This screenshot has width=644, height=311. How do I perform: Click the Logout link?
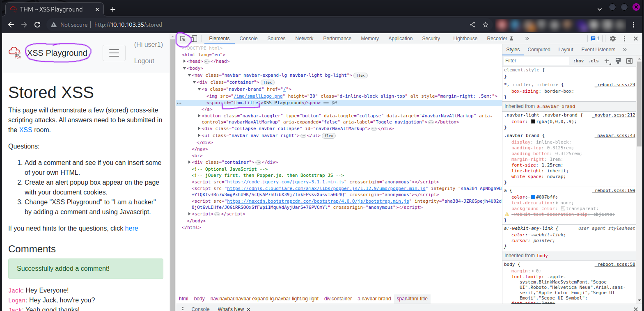point(144,61)
